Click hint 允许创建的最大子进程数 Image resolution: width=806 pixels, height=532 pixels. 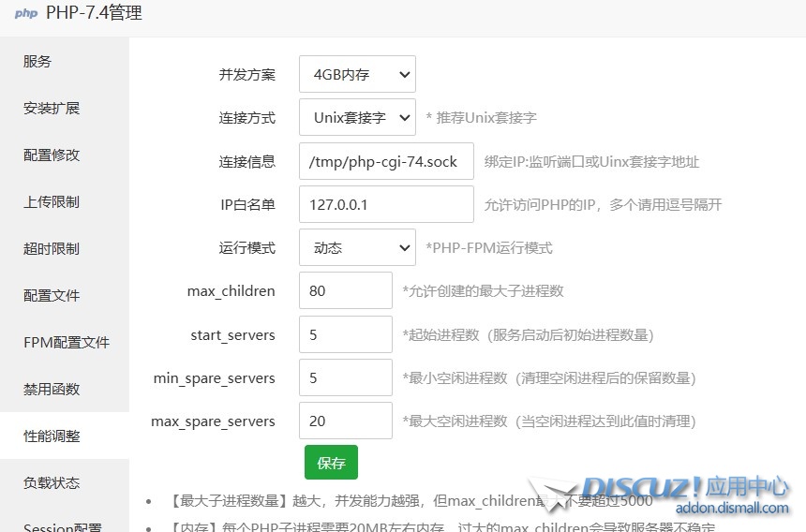(x=484, y=291)
